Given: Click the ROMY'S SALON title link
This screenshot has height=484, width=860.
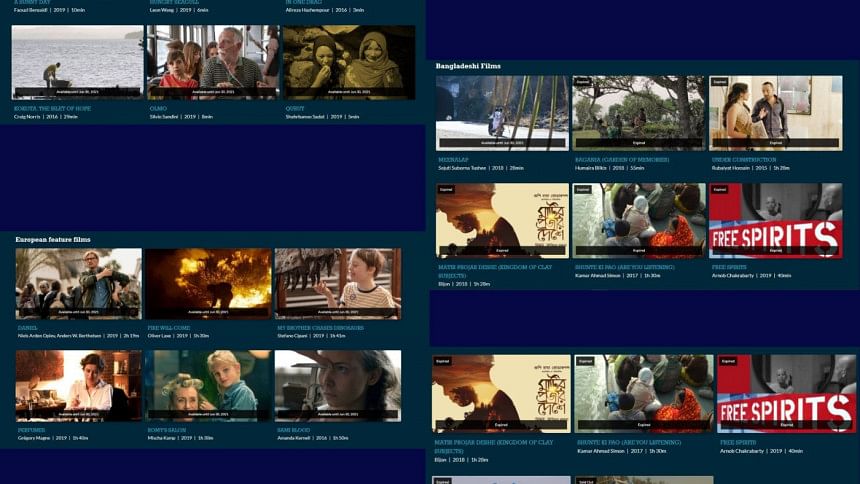Looking at the screenshot, I should point(167,430).
